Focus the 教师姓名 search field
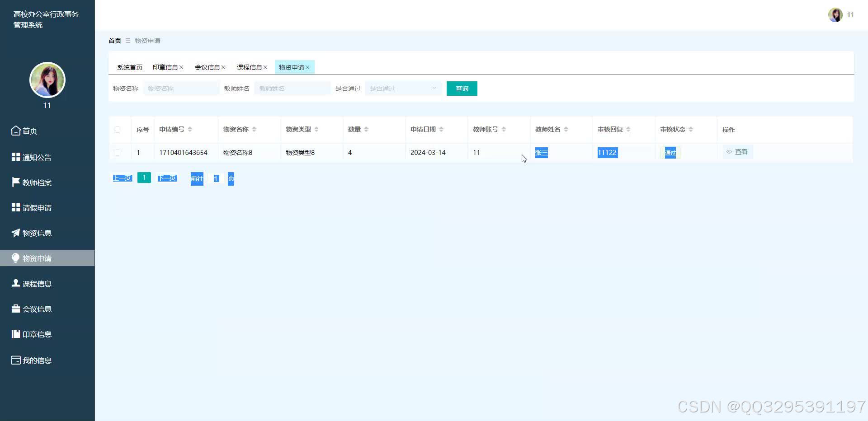The height and width of the screenshot is (421, 868). click(x=292, y=89)
